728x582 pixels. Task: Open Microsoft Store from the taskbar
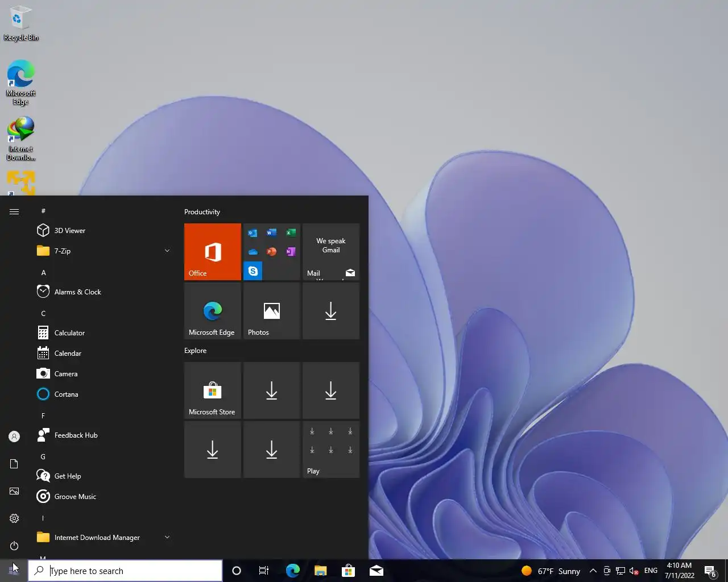pyautogui.click(x=348, y=571)
